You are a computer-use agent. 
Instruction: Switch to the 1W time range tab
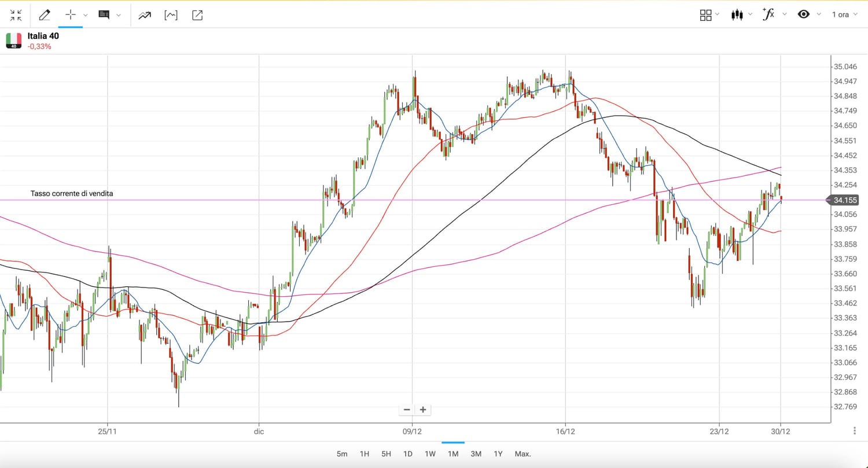coord(430,454)
